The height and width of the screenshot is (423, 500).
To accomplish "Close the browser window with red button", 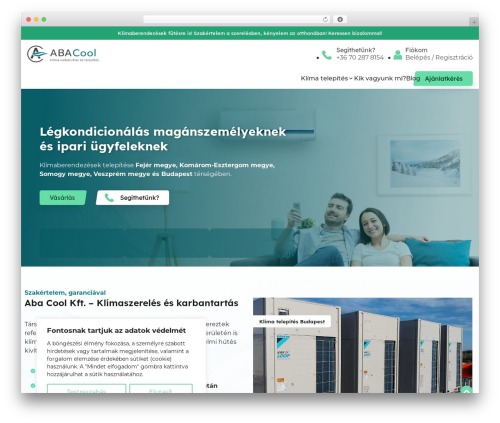I will (x=29, y=20).
